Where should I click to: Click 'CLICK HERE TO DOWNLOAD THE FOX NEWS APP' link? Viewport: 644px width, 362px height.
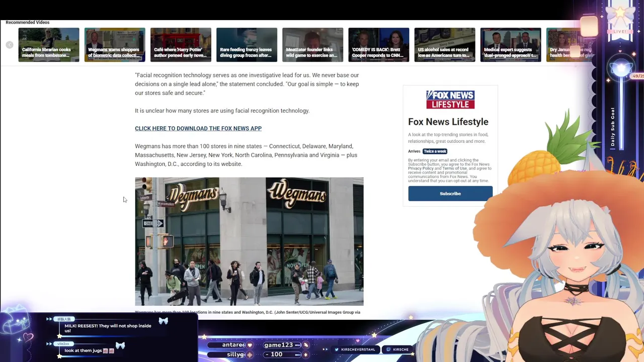[198, 128]
